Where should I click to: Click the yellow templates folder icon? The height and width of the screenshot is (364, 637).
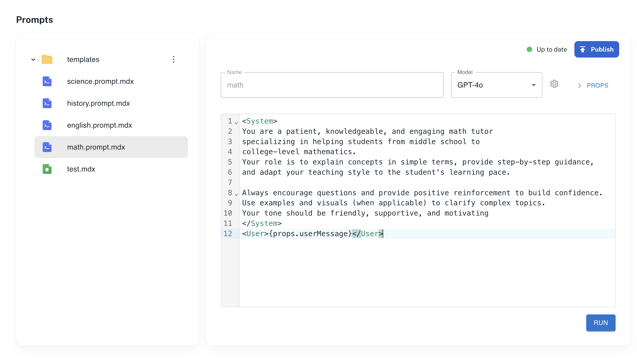pos(47,60)
